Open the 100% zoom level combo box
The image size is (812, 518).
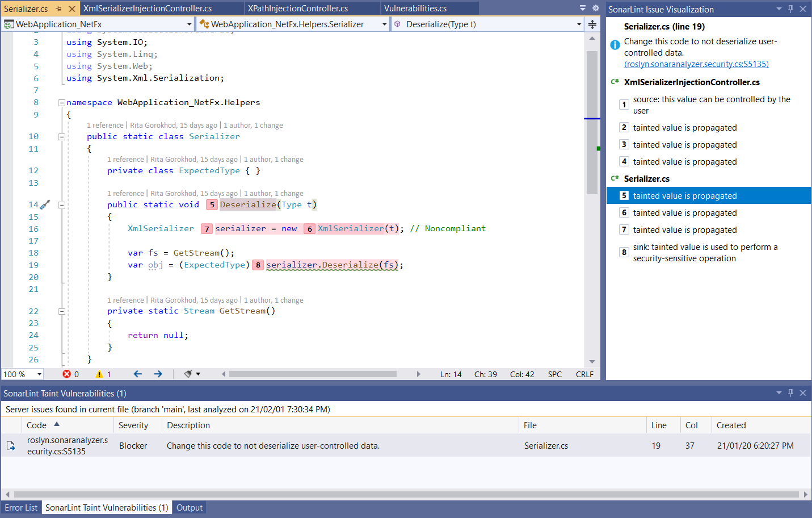[x=22, y=374]
